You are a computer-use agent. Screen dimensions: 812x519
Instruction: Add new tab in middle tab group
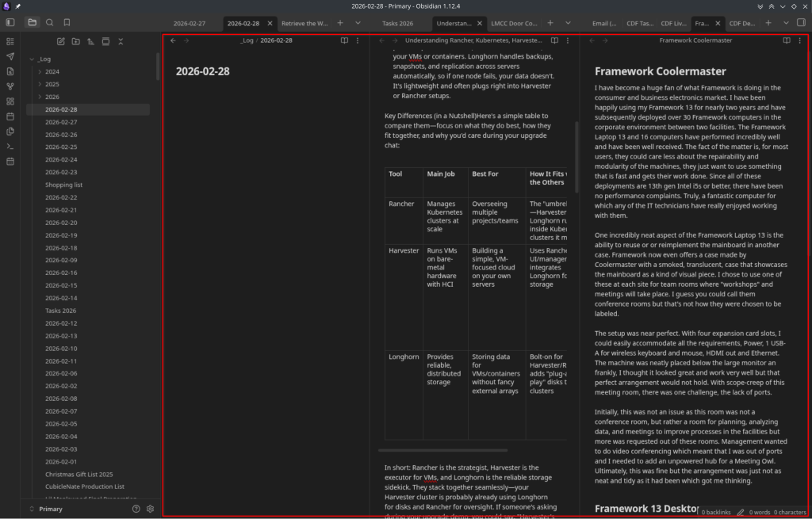550,23
